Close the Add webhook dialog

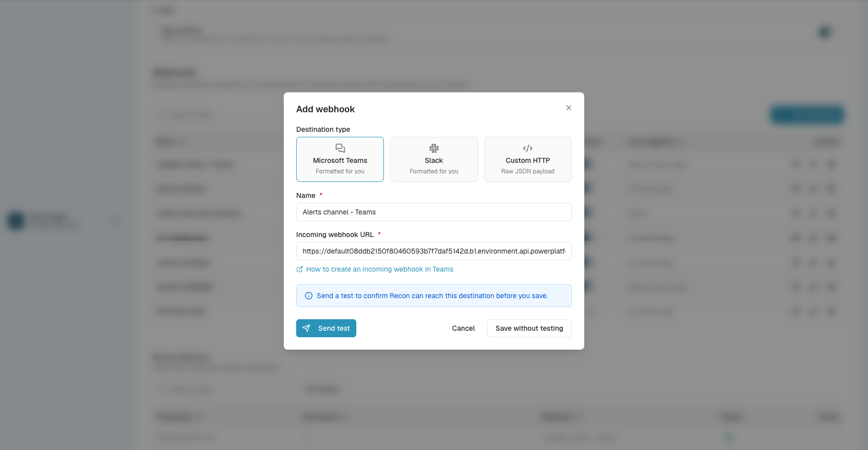(569, 108)
